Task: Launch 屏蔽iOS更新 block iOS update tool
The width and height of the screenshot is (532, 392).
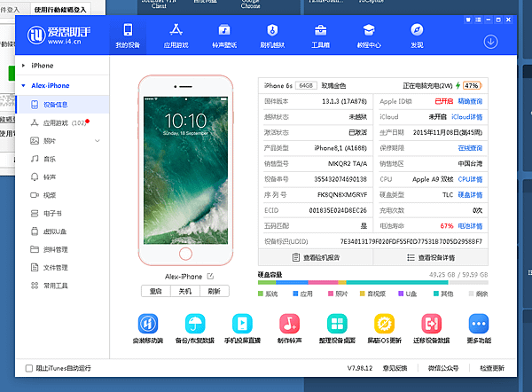Action: pos(385,328)
